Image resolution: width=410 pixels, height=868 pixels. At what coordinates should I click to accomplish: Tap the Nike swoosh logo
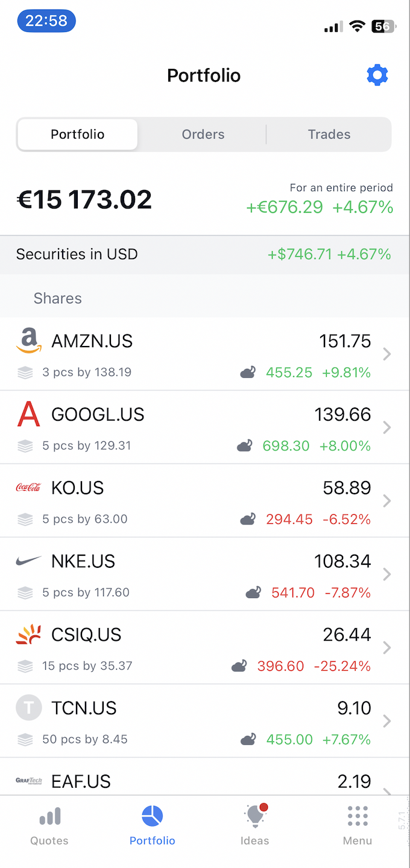click(x=28, y=561)
